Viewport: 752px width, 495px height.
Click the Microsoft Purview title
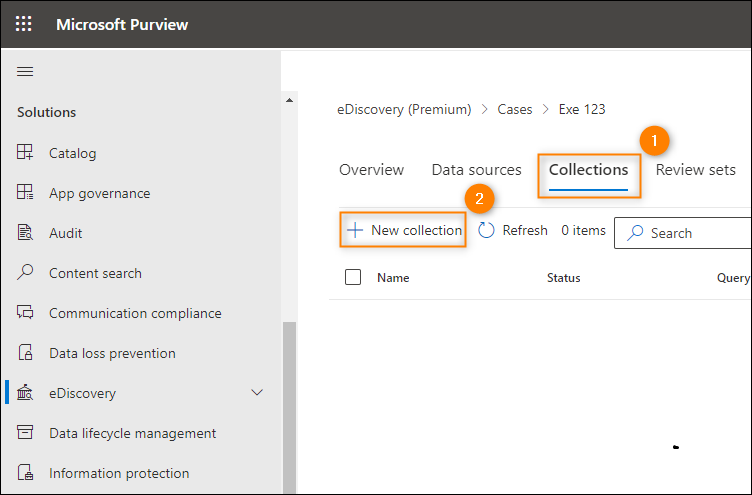pyautogui.click(x=122, y=24)
